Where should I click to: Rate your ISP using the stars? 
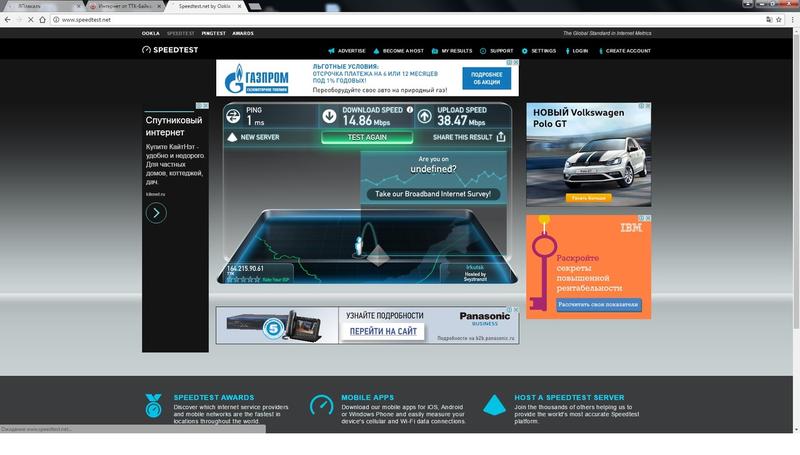click(x=242, y=279)
